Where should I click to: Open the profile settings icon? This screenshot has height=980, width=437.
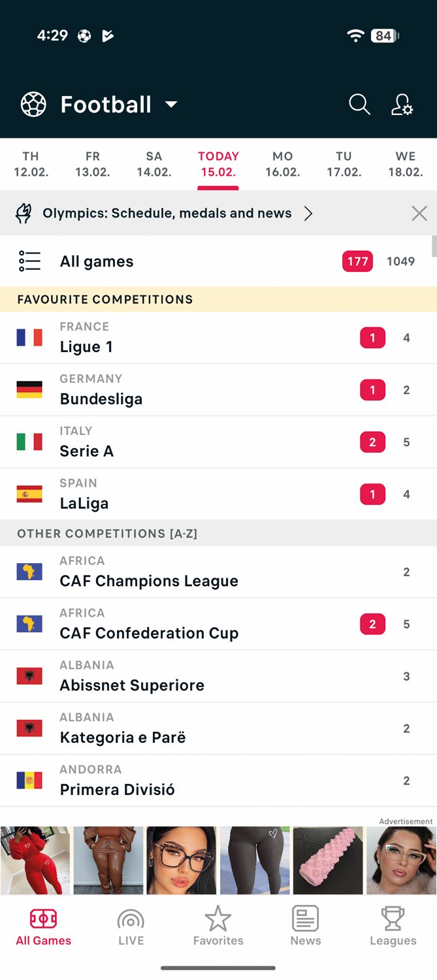[x=402, y=105]
